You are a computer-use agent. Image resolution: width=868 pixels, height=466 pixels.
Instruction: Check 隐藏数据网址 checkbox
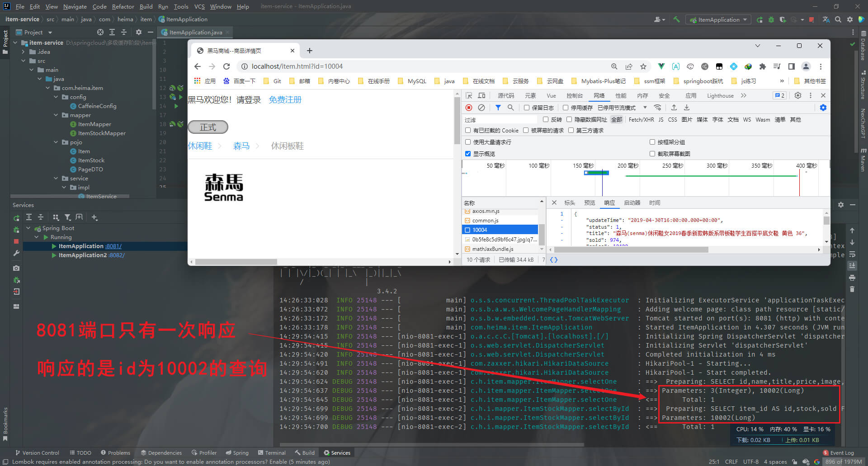pos(569,119)
